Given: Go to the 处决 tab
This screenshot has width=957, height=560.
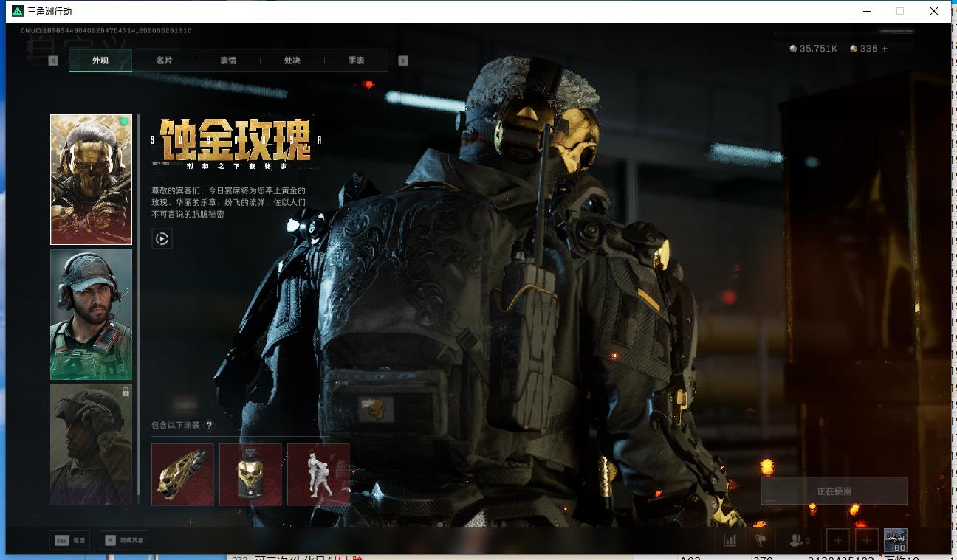Looking at the screenshot, I should pos(292,61).
